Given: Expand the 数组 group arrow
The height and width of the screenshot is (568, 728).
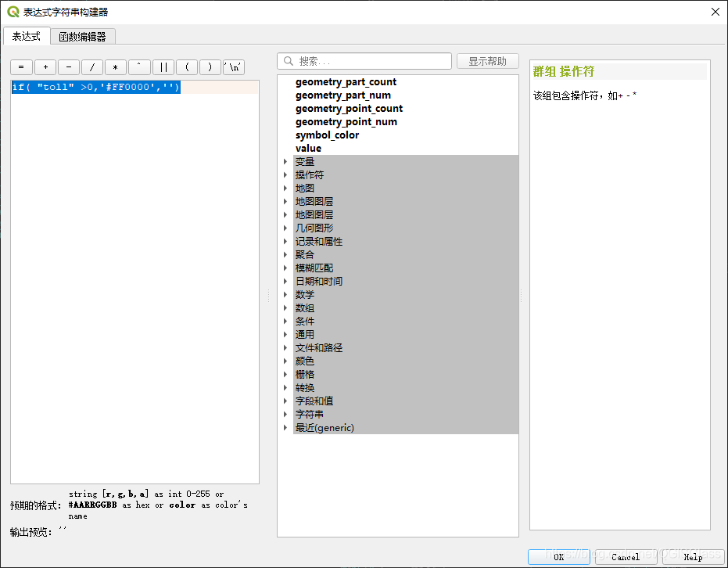Looking at the screenshot, I should coord(285,308).
